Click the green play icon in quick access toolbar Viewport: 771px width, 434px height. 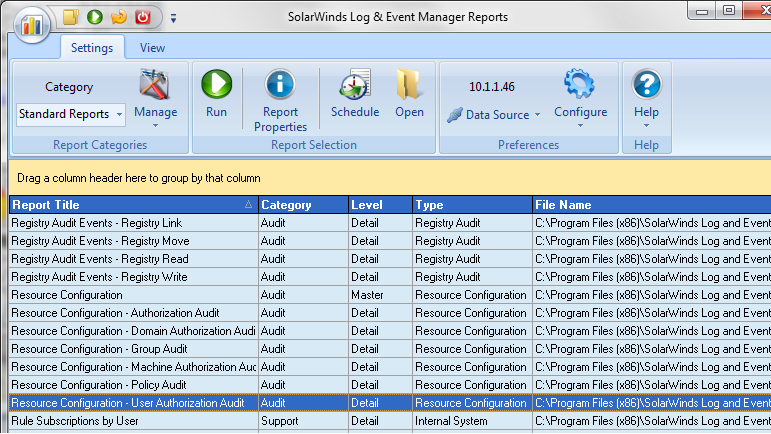(94, 17)
